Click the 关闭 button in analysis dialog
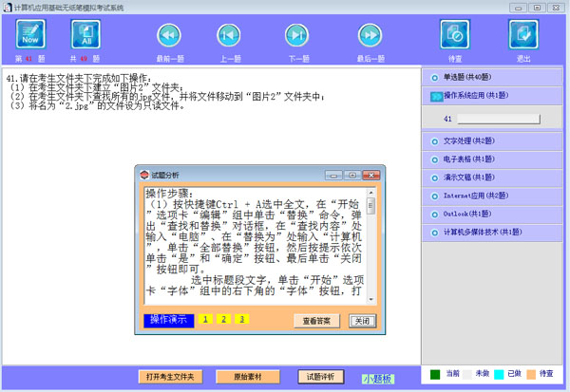 [x=363, y=321]
